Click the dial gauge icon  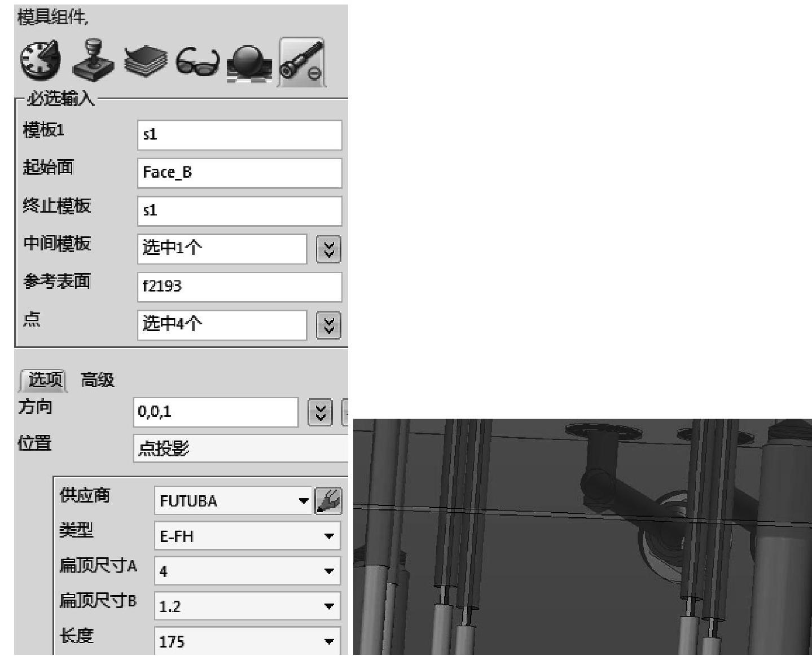coord(41,60)
